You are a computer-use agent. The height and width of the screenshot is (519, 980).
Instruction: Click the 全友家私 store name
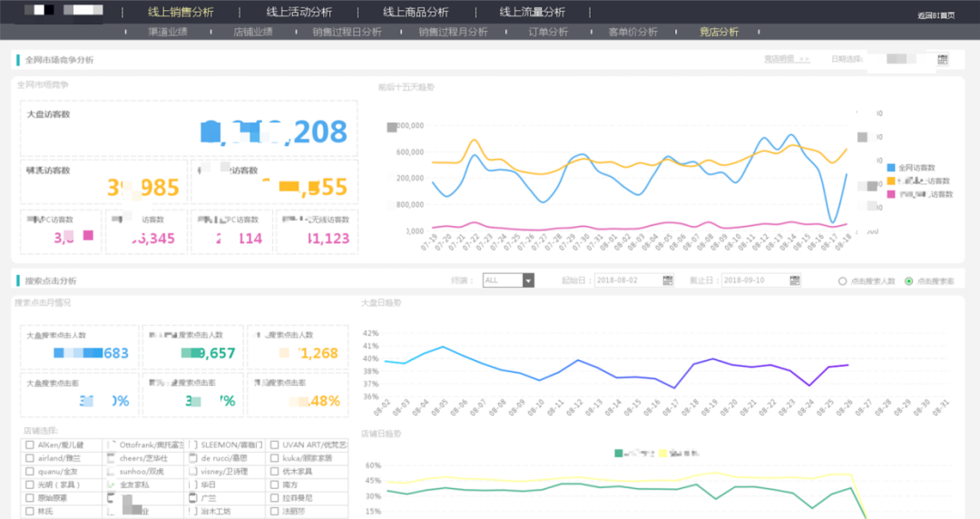pyautogui.click(x=134, y=485)
